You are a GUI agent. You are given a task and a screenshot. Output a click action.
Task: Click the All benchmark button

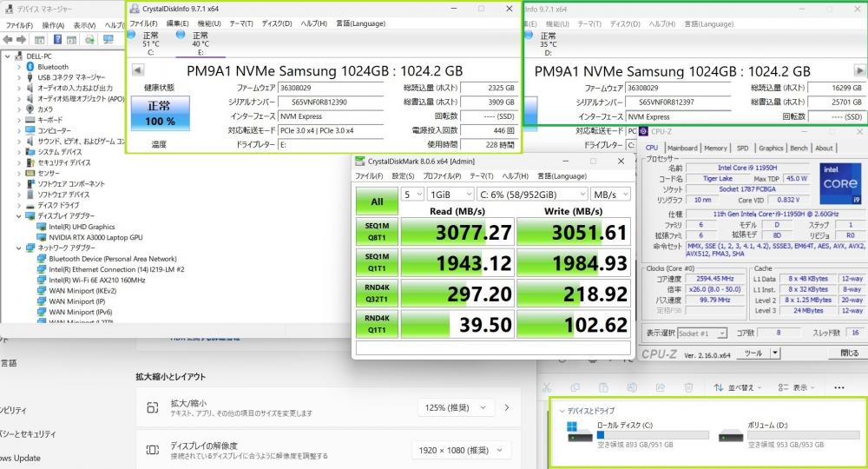[x=377, y=201]
